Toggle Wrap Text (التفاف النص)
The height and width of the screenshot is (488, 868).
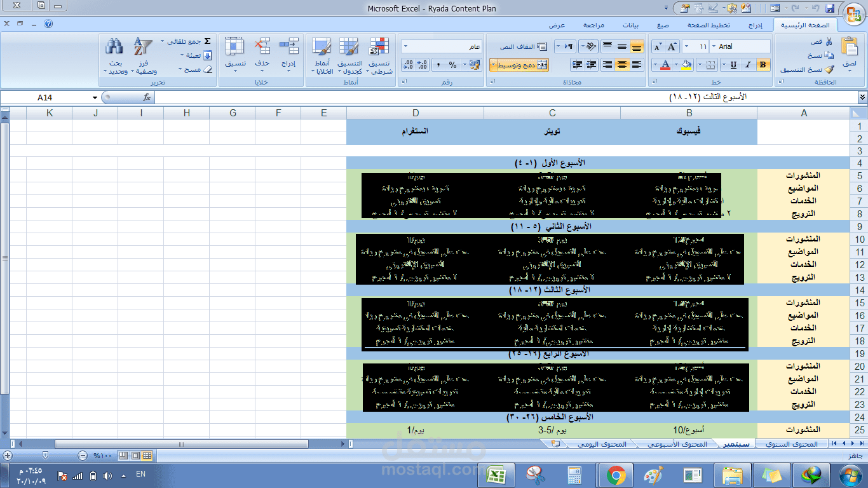coord(524,46)
